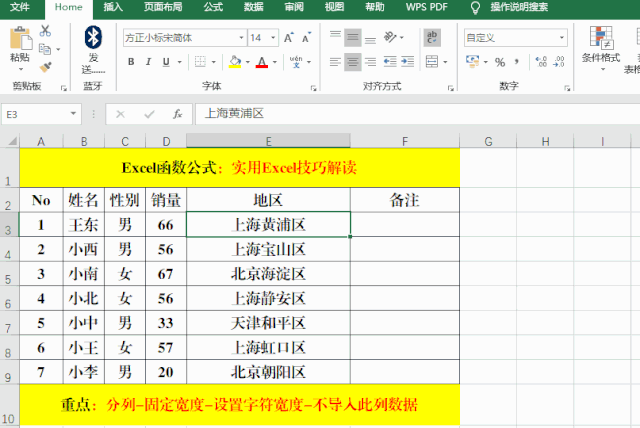This screenshot has width=640, height=428.
Task: Toggle wrap text button
Action: [432, 38]
